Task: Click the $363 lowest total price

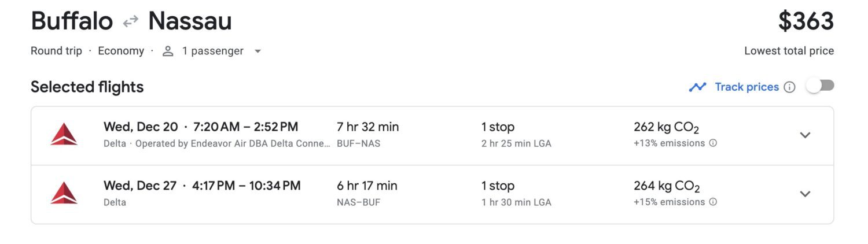Action: tap(806, 22)
